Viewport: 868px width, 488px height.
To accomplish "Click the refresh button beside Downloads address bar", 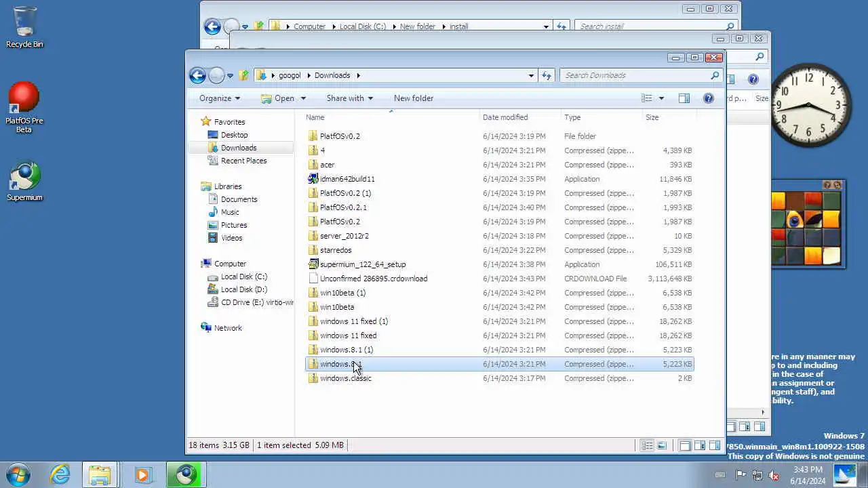I will (547, 75).
